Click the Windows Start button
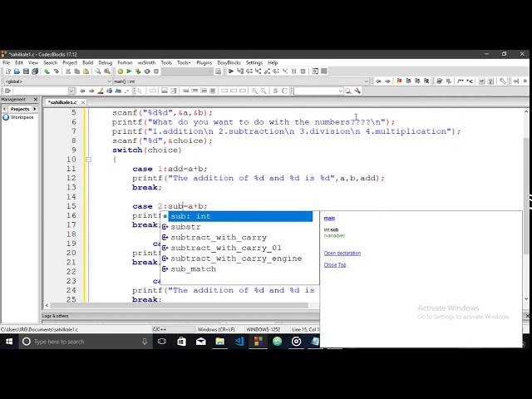This screenshot has height=399, width=532. (x=9, y=342)
